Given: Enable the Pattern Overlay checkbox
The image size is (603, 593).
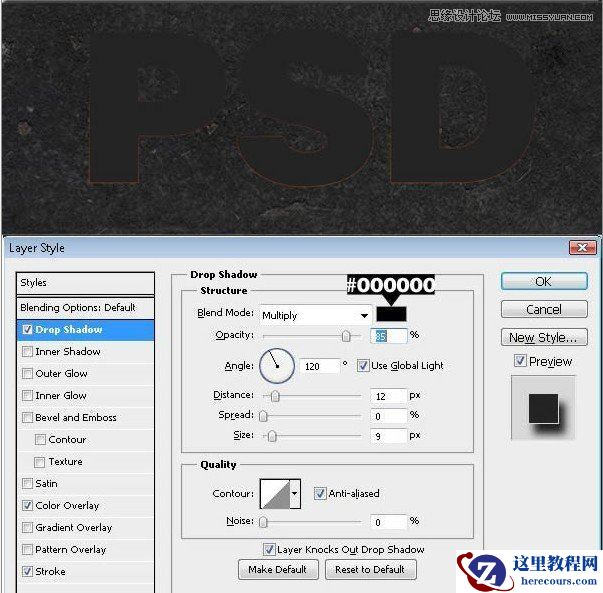Looking at the screenshot, I should [x=27, y=550].
